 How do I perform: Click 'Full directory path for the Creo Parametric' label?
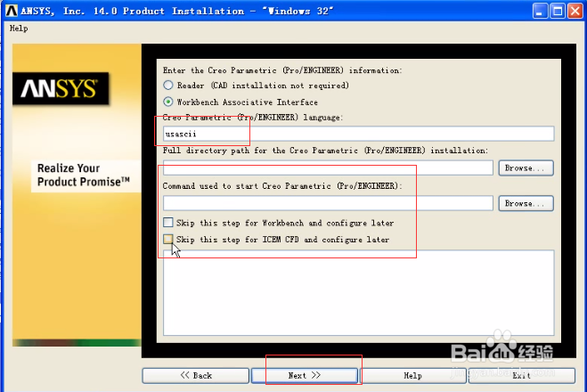tap(325, 151)
